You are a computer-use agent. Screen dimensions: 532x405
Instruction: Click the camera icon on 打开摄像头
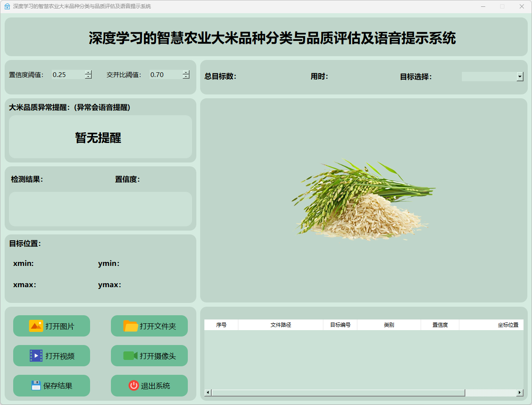pos(130,356)
